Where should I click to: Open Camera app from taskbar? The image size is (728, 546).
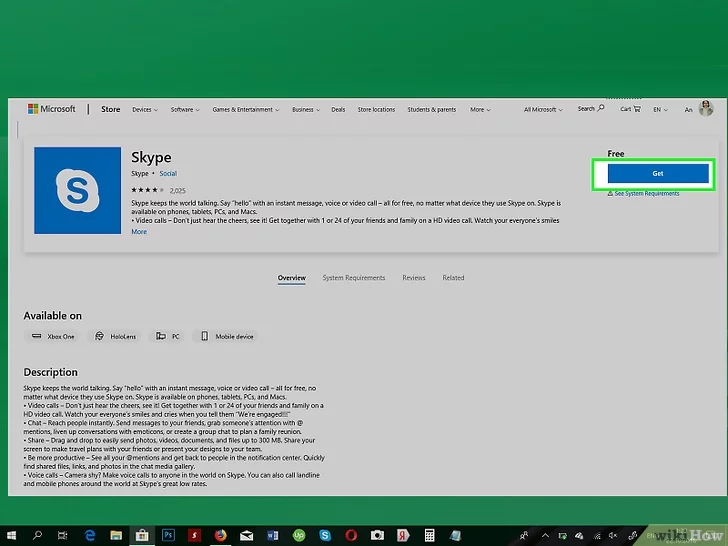click(377, 535)
